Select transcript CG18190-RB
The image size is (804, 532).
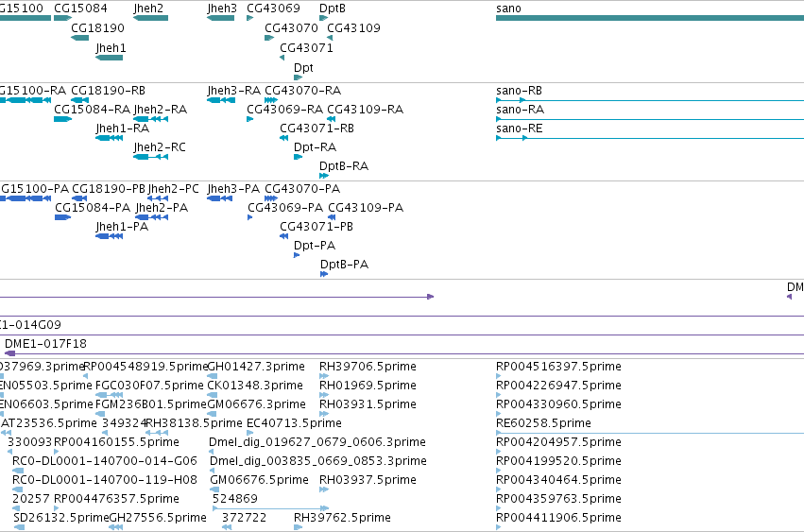click(x=109, y=91)
